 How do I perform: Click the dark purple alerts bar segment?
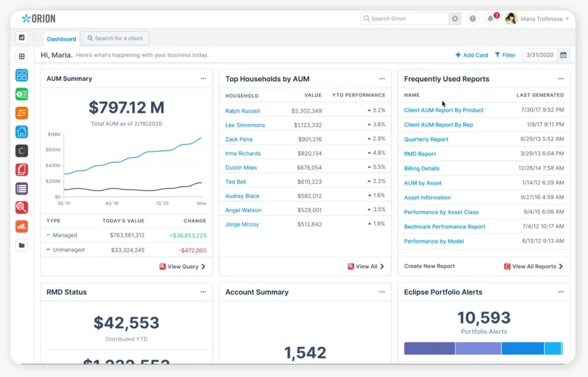click(430, 348)
